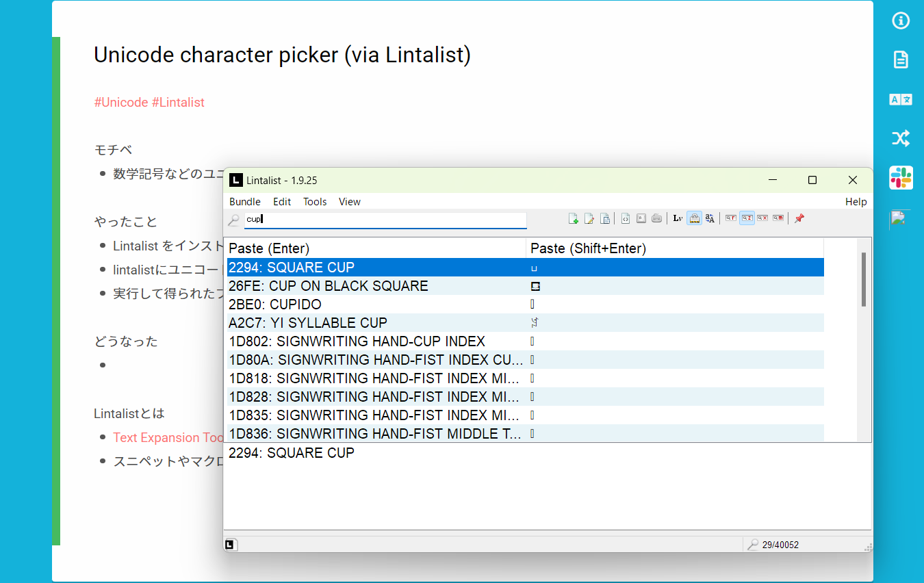Screen dimensions: 924x583
Task: Click the results list vertical scrollbar thumb
Action: (x=864, y=279)
